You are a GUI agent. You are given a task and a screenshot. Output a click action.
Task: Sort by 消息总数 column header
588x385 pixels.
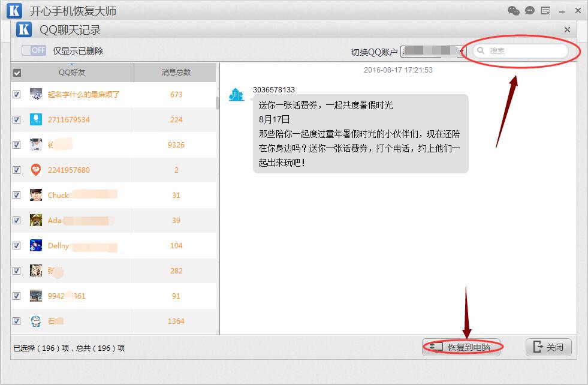(176, 73)
